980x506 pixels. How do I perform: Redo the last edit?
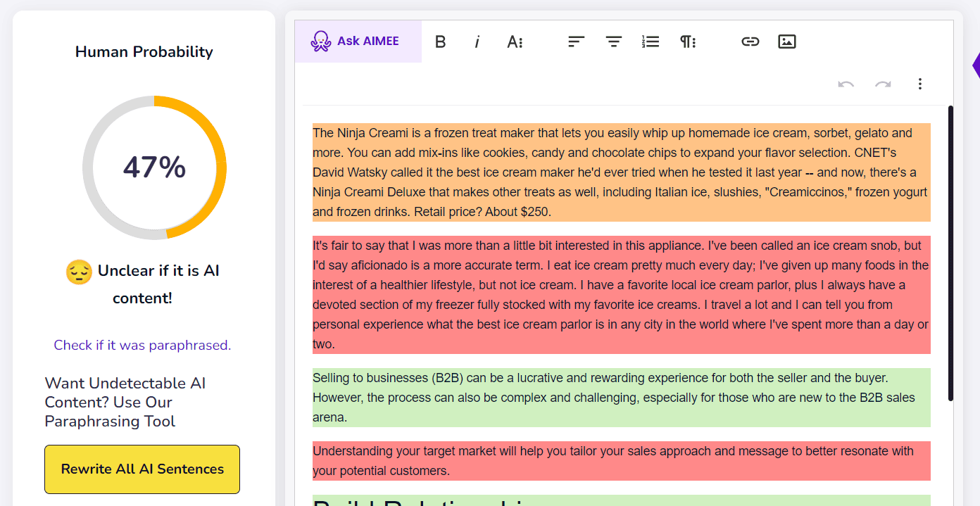click(x=883, y=84)
